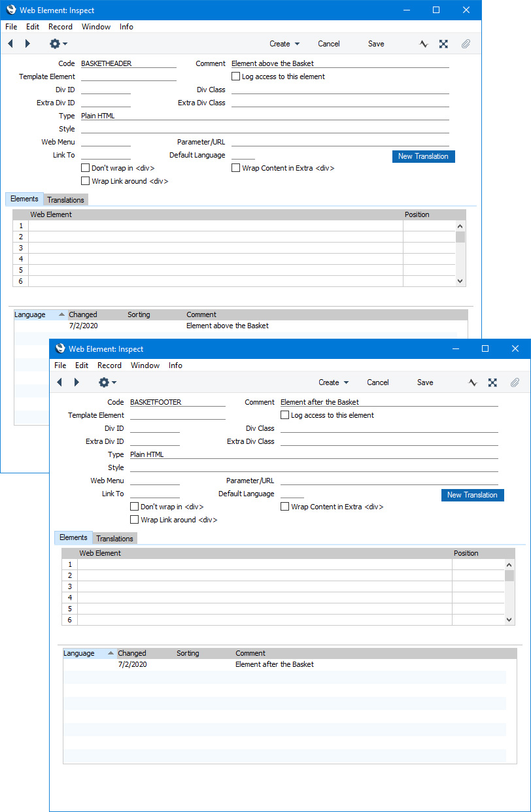Click Save in BASKETFOOTER window
Screen dimensions: 531x812
(x=425, y=382)
